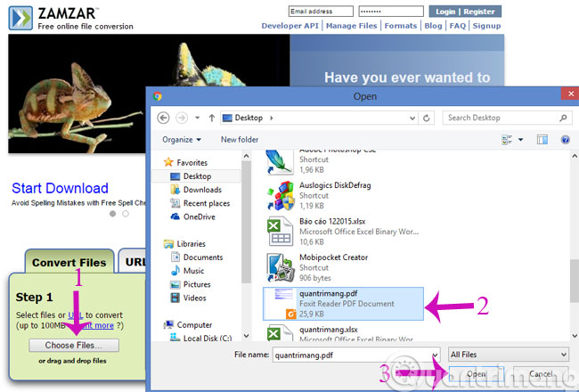Expand the view options dropdown arrow
Viewport: 579px width, 392px height.
click(521, 140)
